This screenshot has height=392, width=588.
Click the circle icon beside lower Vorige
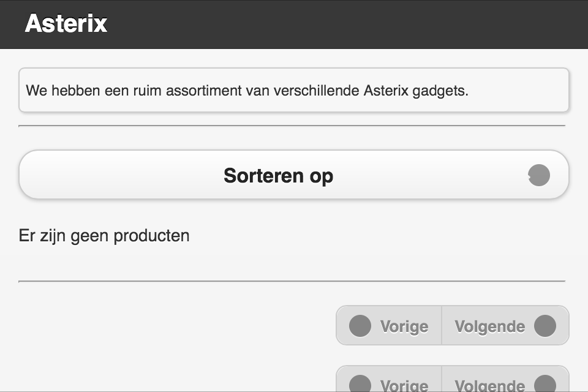[360, 384]
